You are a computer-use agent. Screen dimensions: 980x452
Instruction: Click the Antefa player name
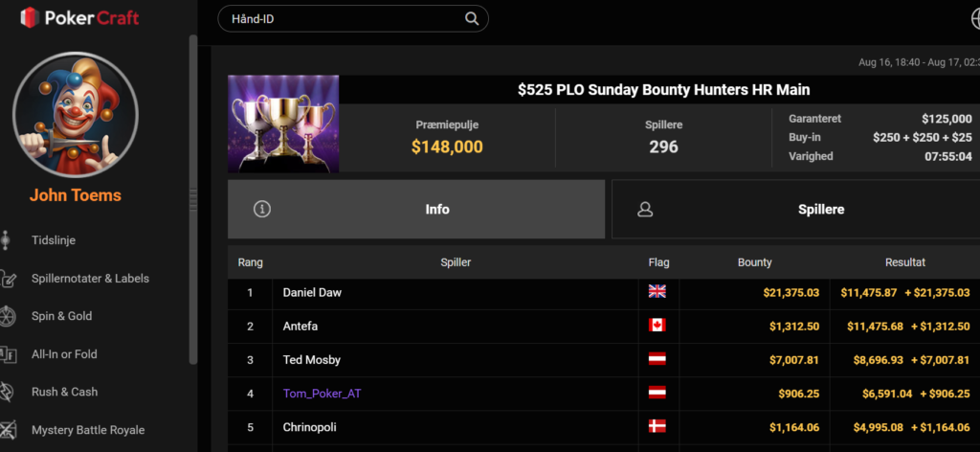(x=301, y=327)
